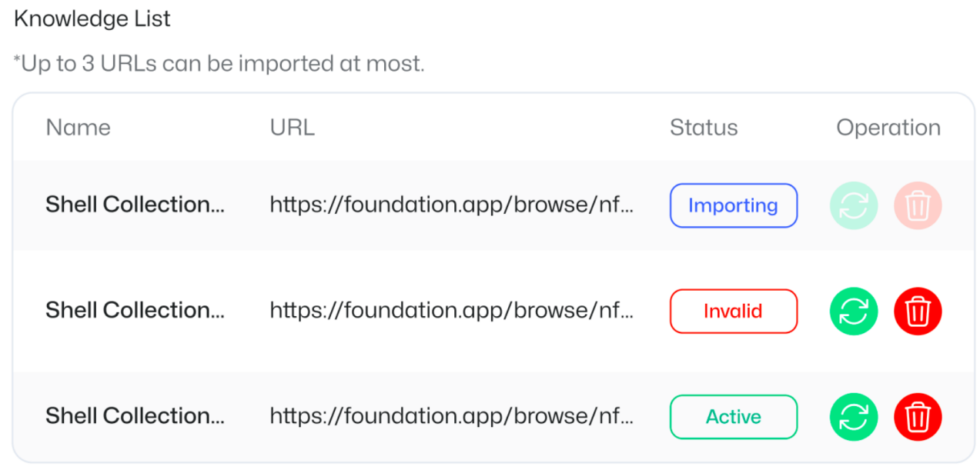Screen dimensions: 980x470
Task: Open the URL in the Importing row
Action: 451,205
